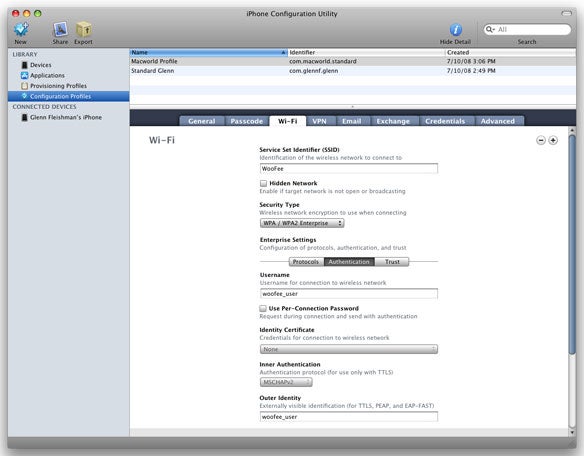The height and width of the screenshot is (456, 584).
Task: Select the Macworld Profile row
Action: click(x=352, y=61)
